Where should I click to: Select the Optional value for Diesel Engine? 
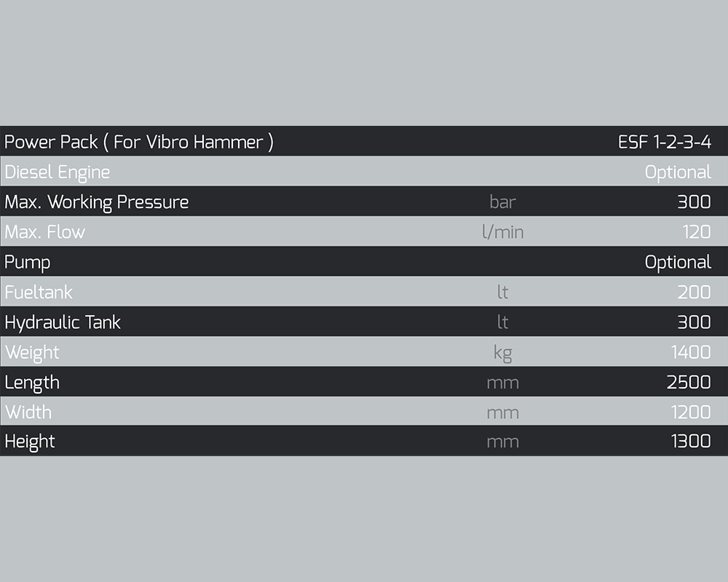click(678, 172)
